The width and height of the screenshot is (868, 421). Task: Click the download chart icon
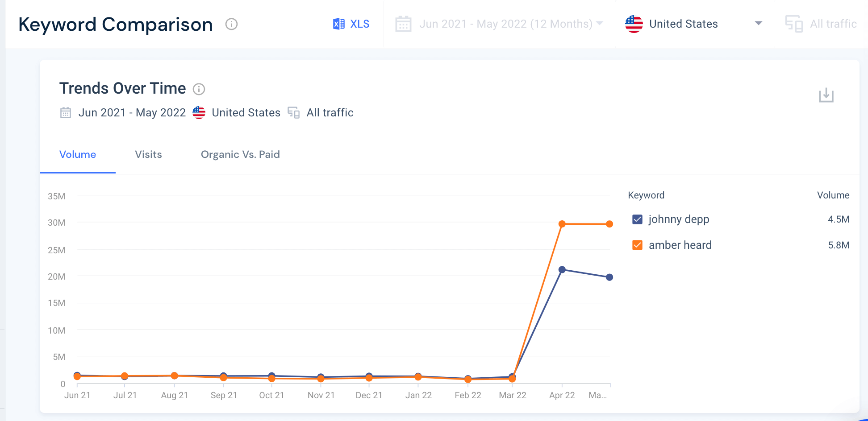coord(826,95)
